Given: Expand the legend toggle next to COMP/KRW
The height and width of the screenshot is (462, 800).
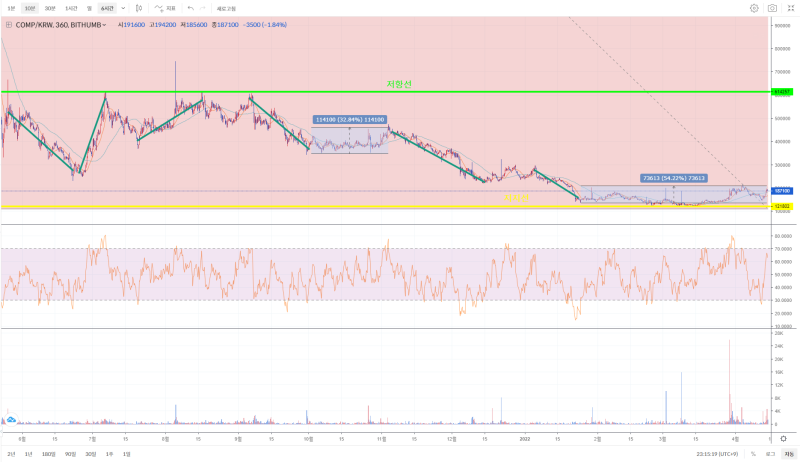Looking at the screenshot, I should point(9,24).
